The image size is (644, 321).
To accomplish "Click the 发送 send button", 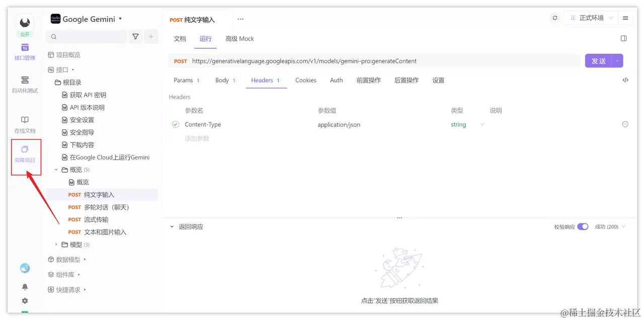I will point(600,60).
